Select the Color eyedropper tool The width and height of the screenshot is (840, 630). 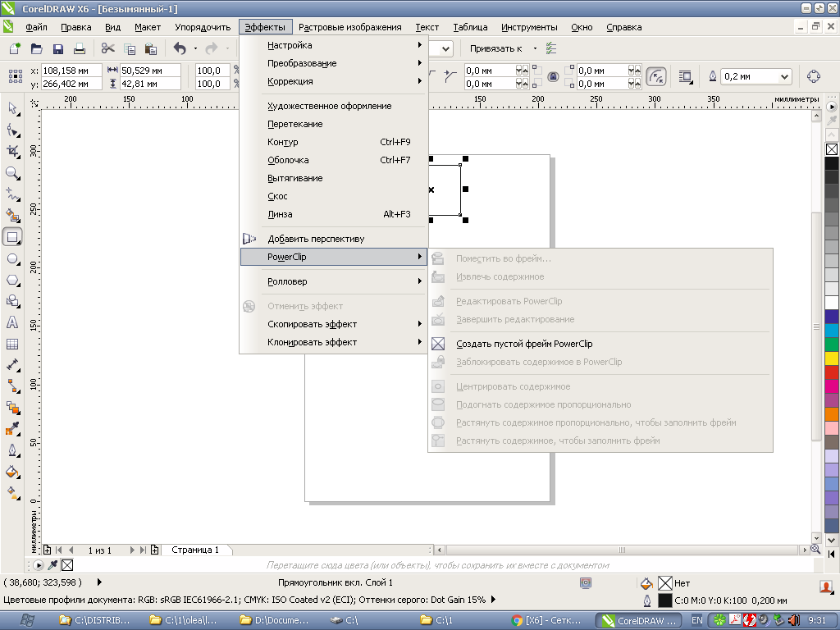pos(12,429)
